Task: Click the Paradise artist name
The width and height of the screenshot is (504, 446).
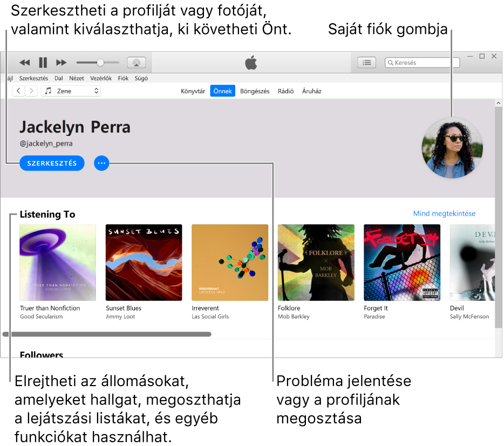Action: click(374, 317)
